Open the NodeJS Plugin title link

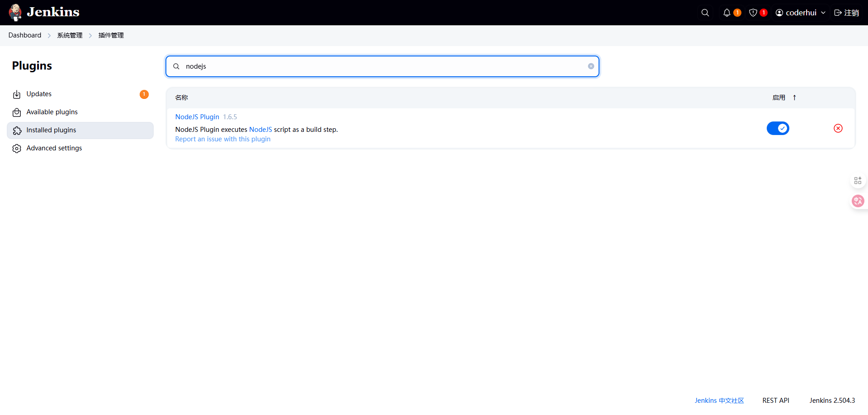point(197,117)
